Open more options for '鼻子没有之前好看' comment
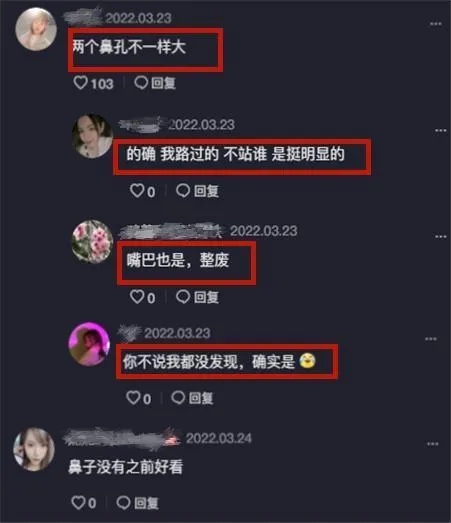The height and width of the screenshot is (523, 451). (x=432, y=444)
